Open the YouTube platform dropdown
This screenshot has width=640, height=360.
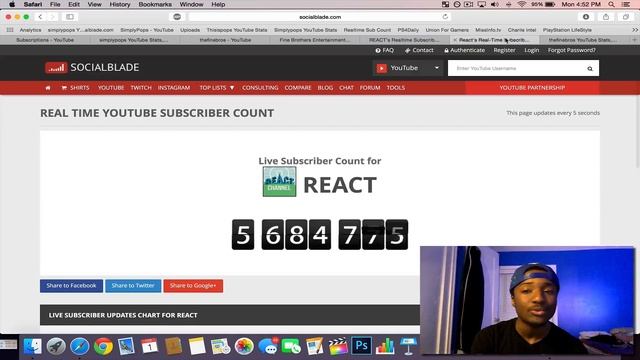tap(408, 68)
